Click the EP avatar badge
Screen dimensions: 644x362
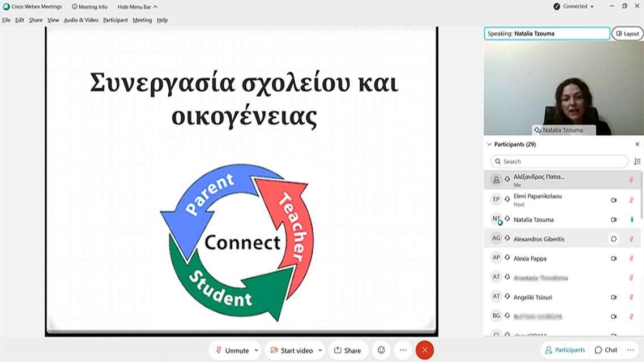[x=496, y=199]
